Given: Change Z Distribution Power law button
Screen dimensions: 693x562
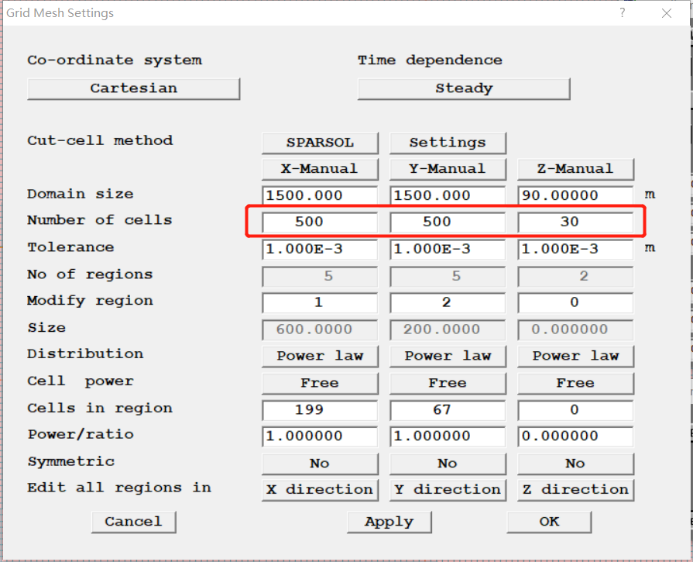Looking at the screenshot, I should (x=575, y=357).
